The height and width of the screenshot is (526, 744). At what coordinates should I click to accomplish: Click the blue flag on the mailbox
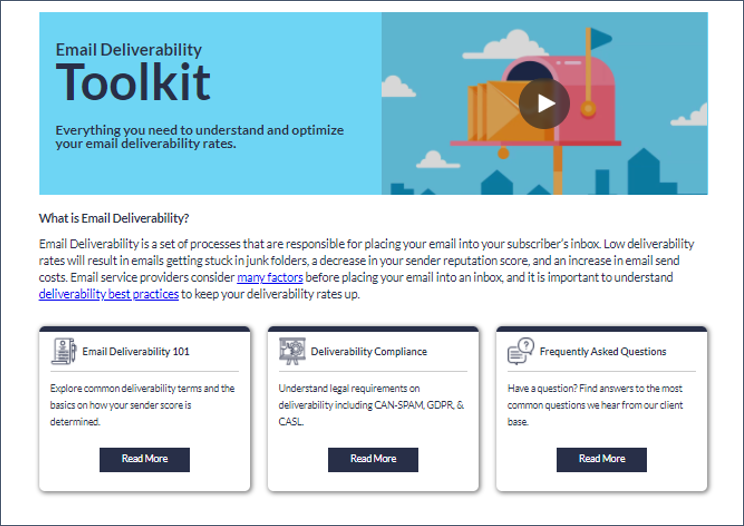(x=601, y=38)
